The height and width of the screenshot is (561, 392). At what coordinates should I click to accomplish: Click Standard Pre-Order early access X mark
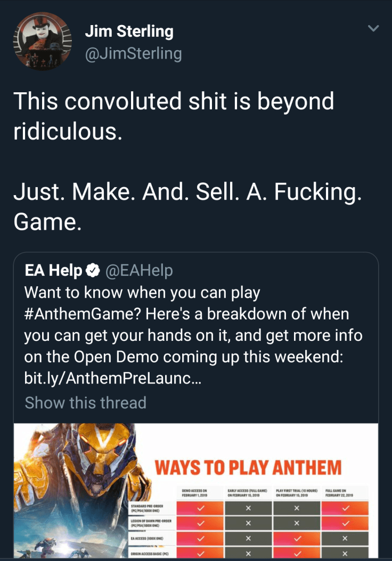248,508
